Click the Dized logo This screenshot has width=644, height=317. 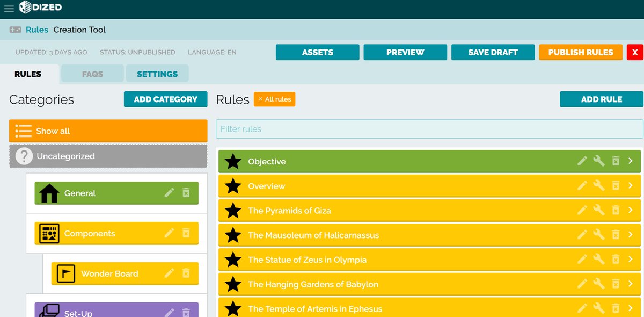(x=40, y=8)
